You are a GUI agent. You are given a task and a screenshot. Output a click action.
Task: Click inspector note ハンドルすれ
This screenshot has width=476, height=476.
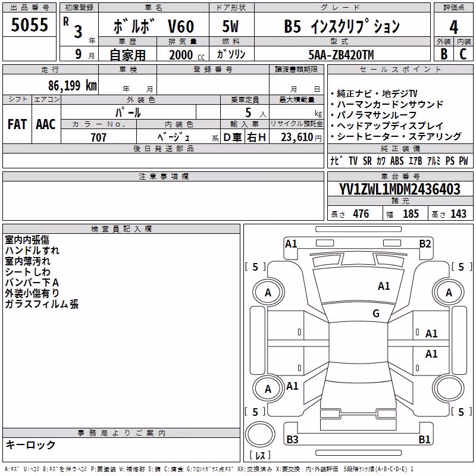(x=32, y=250)
